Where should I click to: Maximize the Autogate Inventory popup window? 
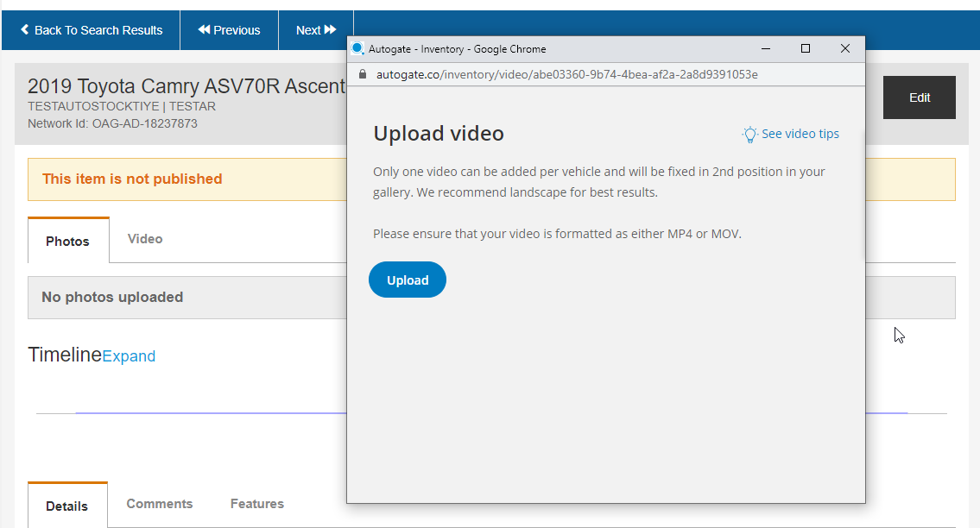pyautogui.click(x=806, y=49)
